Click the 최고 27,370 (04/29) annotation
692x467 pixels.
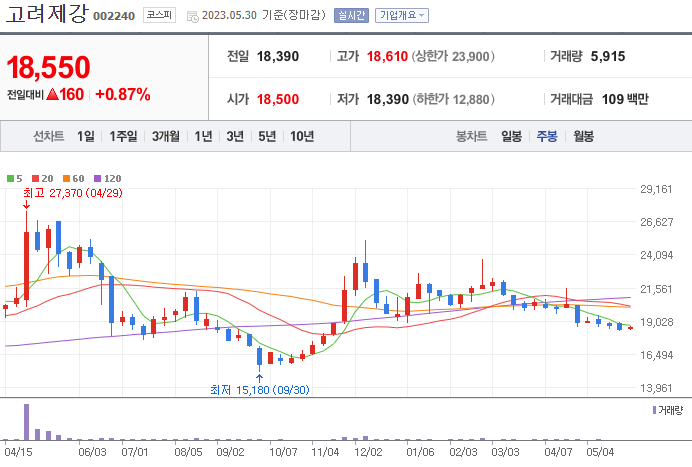point(73,193)
